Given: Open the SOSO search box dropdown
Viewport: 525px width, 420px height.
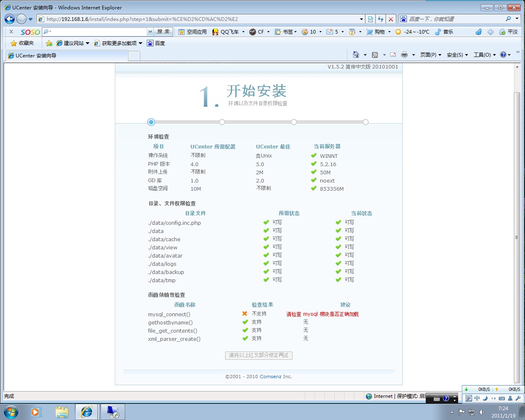Looking at the screenshot, I should pos(150,32).
